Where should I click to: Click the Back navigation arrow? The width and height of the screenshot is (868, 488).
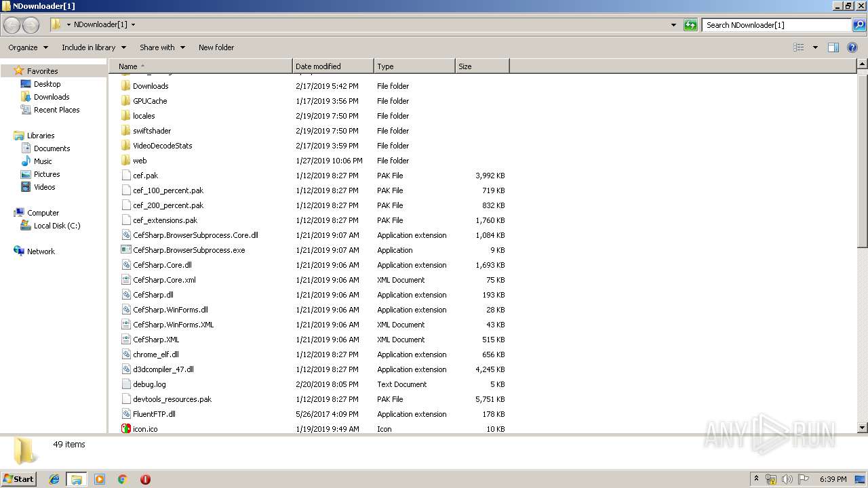point(12,25)
